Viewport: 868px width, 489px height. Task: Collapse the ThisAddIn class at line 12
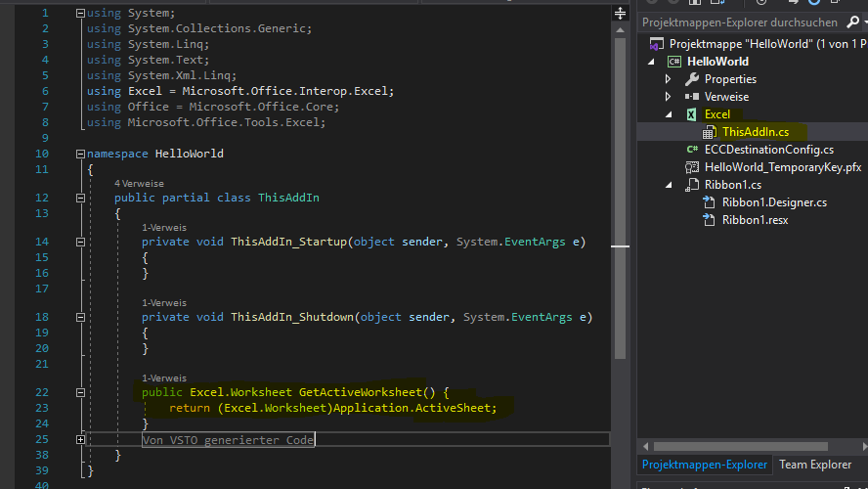(80, 198)
